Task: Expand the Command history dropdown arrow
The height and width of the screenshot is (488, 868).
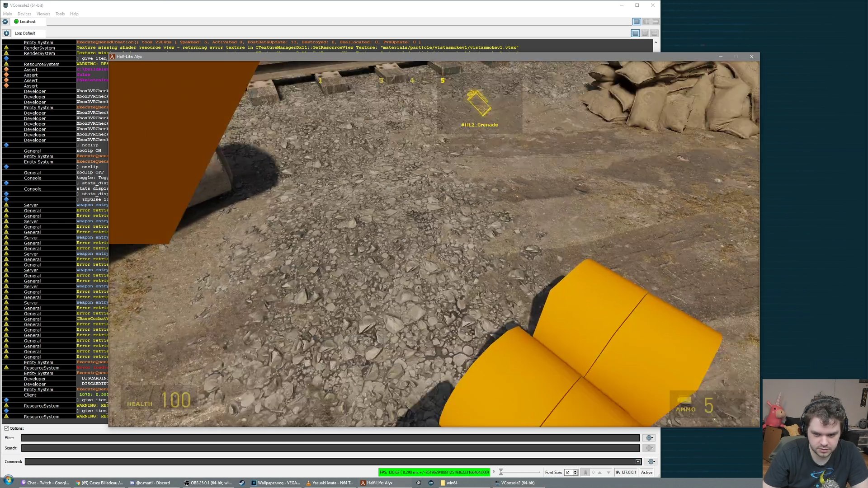Action: pyautogui.click(x=638, y=462)
